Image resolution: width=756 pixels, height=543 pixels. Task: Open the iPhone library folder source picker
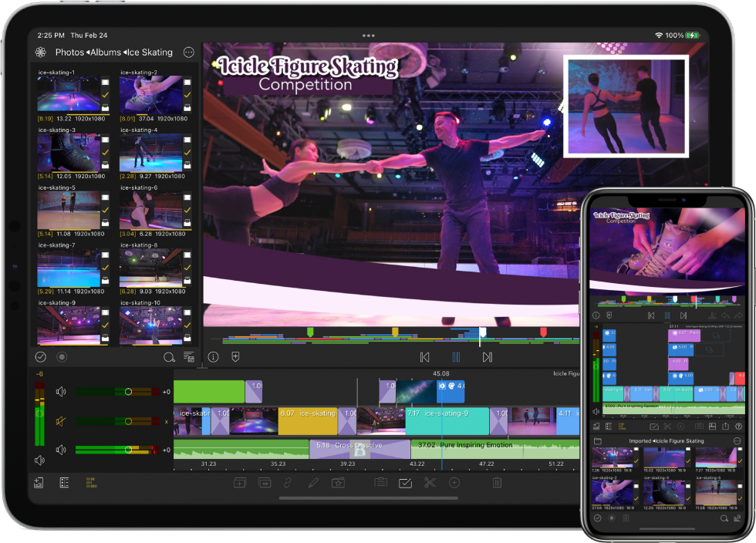(597, 441)
